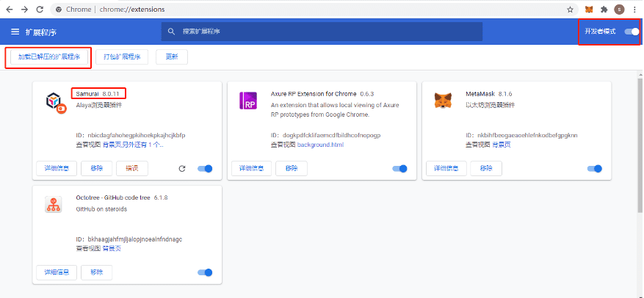Click the 更新 button

coord(172,57)
